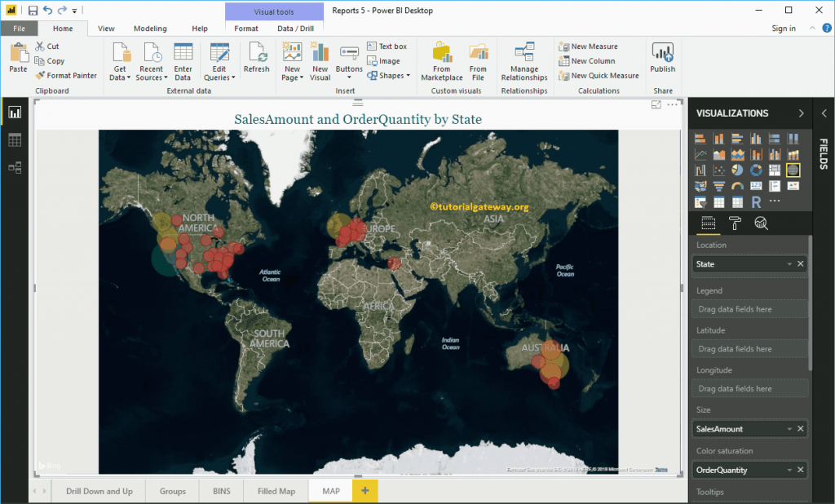Select the Pie chart visualization icon
The image size is (835, 504).
pyautogui.click(x=737, y=169)
